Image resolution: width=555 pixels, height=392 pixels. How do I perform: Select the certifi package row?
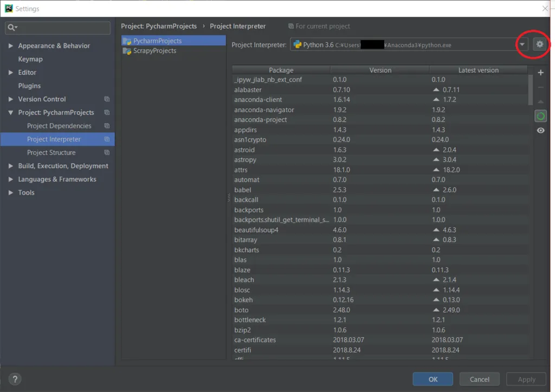pos(380,350)
